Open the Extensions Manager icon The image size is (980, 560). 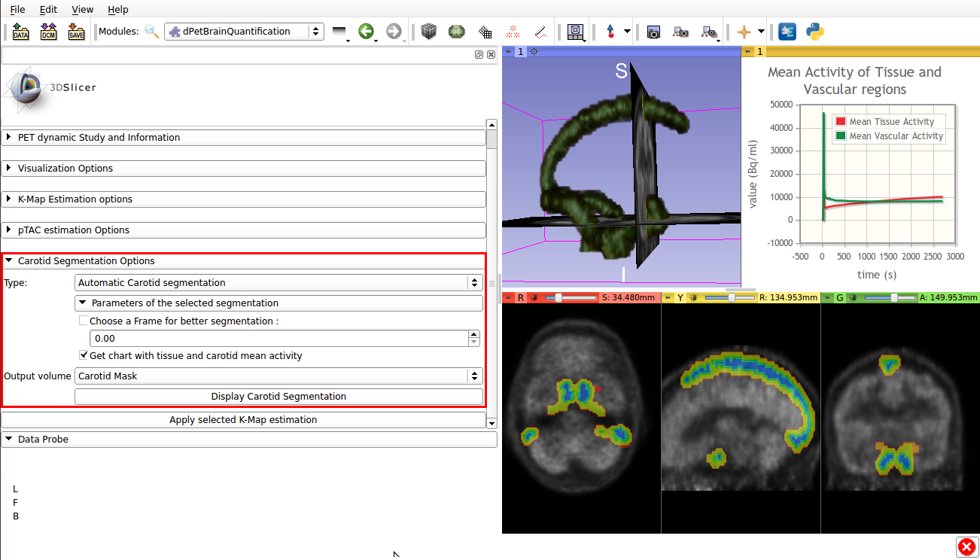787,32
